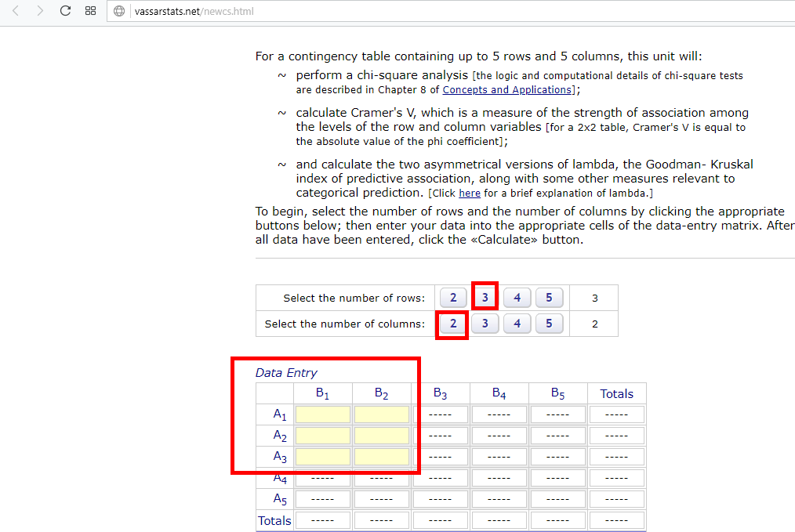Click the A1 B1 data entry cell

click(322, 414)
